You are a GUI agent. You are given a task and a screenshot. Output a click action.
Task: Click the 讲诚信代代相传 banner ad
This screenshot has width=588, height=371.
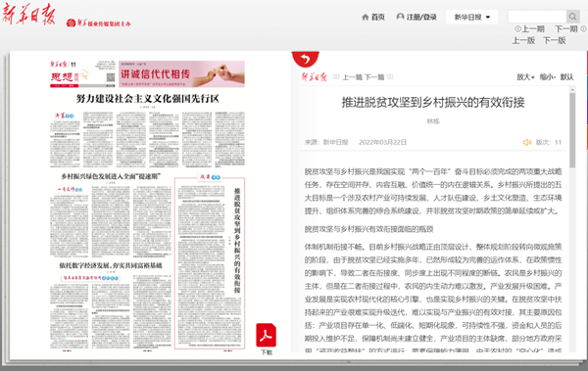[181, 74]
